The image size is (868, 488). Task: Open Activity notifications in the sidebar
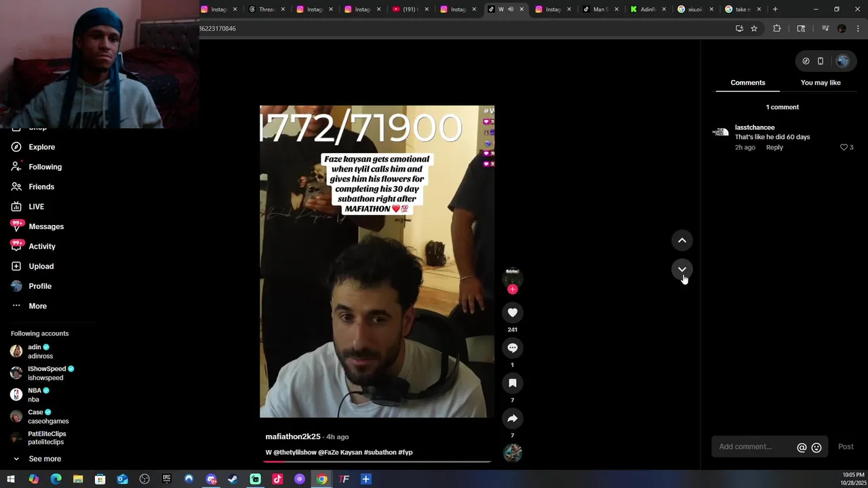[x=42, y=247]
